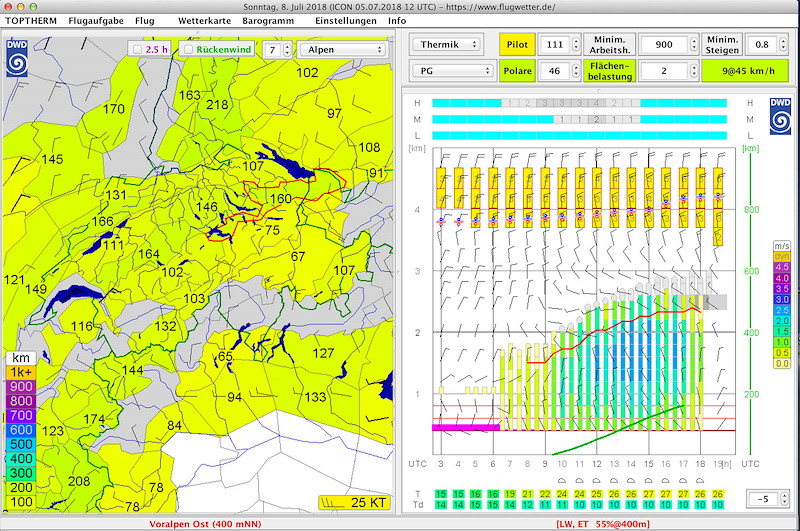Image resolution: width=800 pixels, height=531 pixels.
Task: Click the DWD logo on the map
Action: (17, 57)
